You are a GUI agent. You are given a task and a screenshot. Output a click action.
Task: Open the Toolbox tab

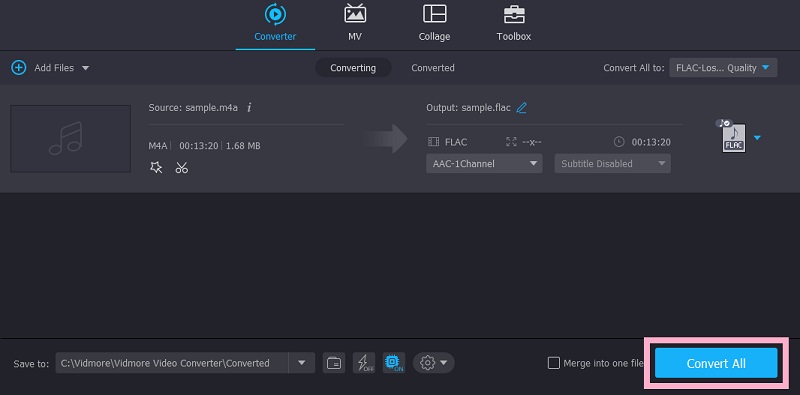[514, 23]
